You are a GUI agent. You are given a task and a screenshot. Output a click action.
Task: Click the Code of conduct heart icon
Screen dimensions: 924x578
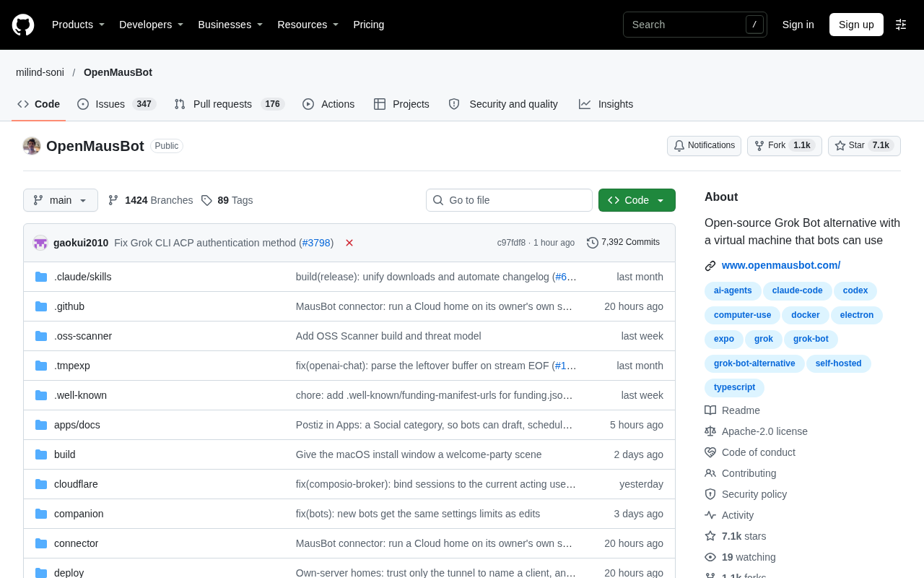tap(710, 452)
